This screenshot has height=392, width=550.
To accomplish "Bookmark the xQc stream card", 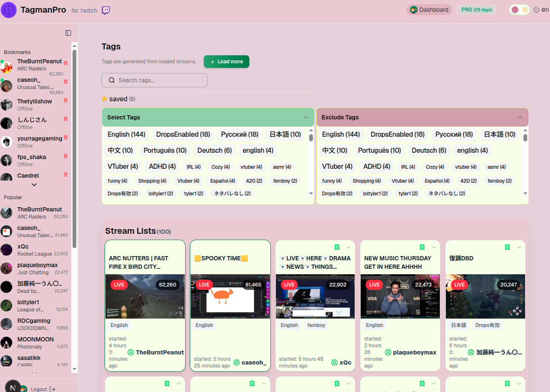I will click(337, 247).
